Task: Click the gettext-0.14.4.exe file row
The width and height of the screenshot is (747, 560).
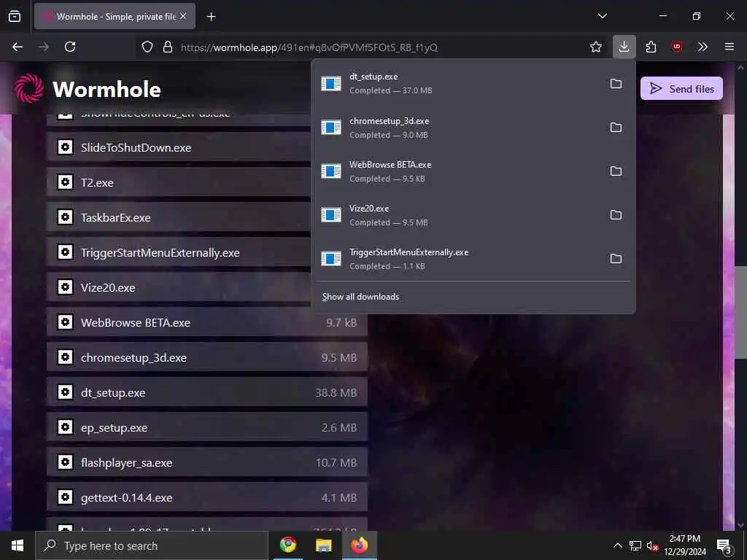Action: [x=206, y=497]
